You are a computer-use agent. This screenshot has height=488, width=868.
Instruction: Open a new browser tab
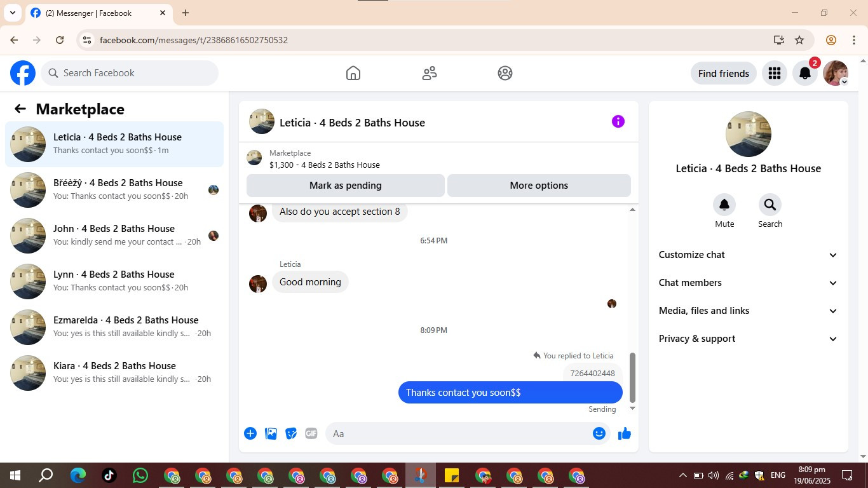tap(186, 13)
